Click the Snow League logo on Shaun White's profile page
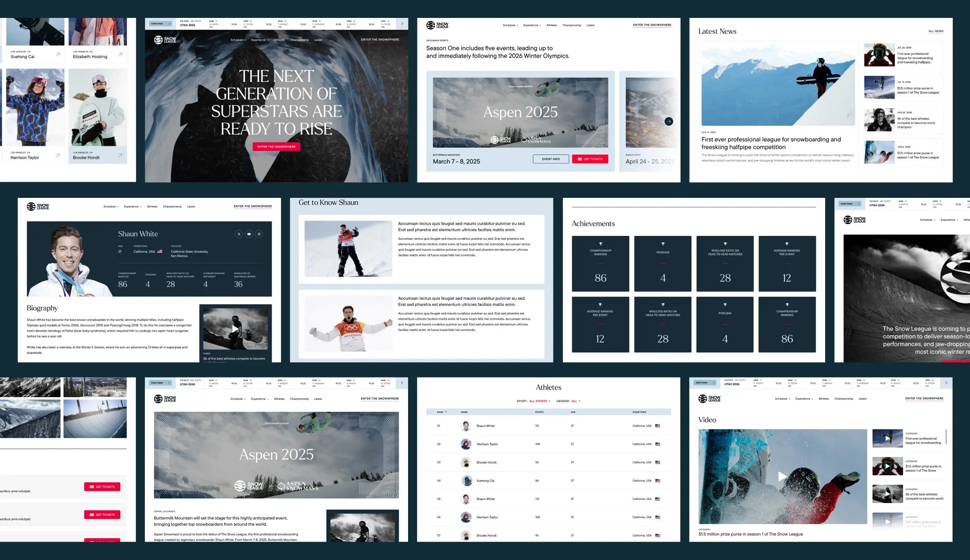The width and height of the screenshot is (970, 560). (38, 206)
